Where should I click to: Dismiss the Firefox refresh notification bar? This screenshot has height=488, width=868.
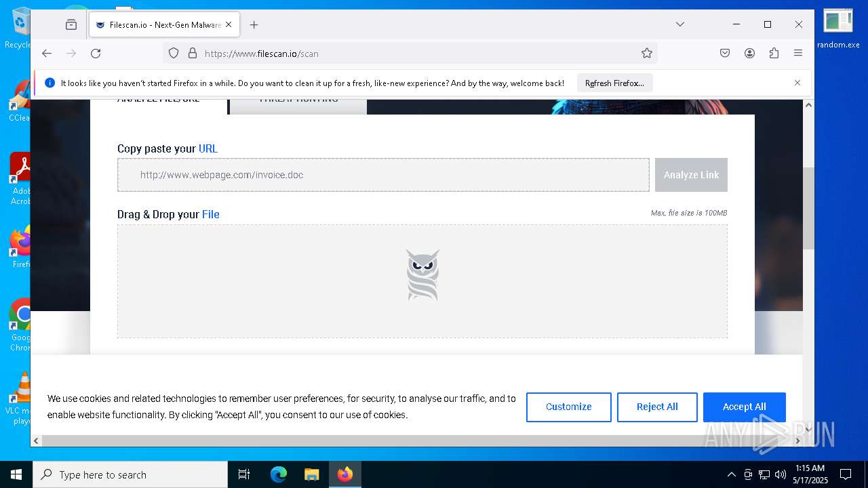[x=797, y=83]
